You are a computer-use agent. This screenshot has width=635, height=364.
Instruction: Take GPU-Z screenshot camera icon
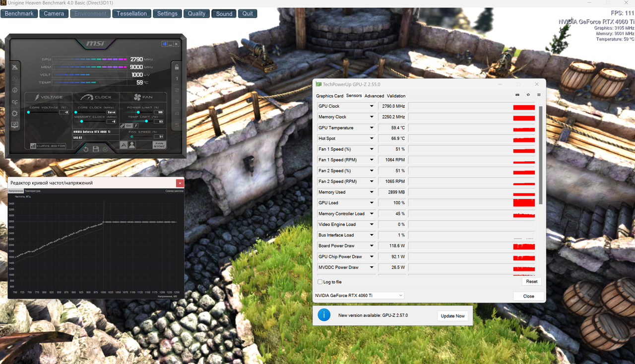point(517,95)
